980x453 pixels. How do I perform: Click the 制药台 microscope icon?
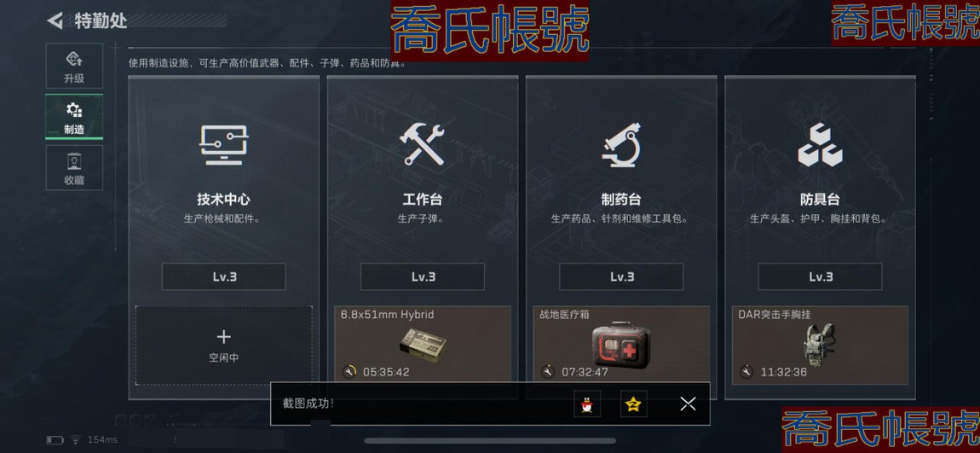[621, 144]
